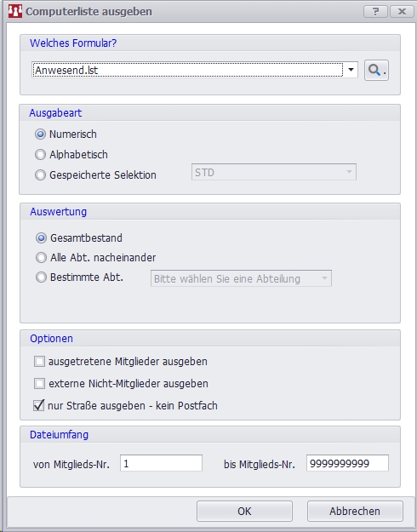Choose the Gespeicherte Selektion radio button

click(40, 175)
